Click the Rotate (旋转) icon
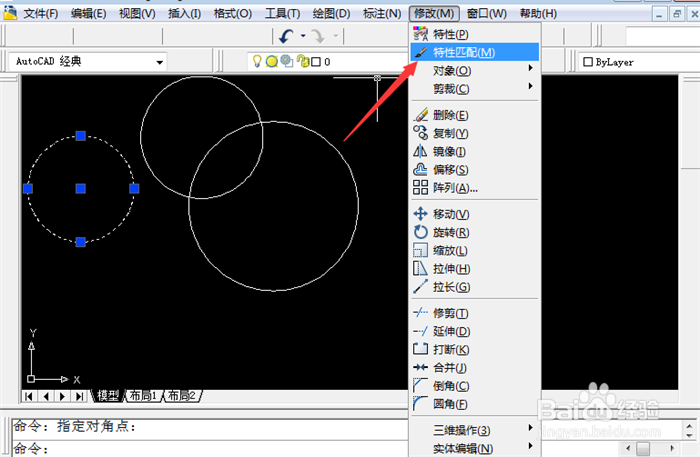This screenshot has width=700, height=457. click(420, 232)
